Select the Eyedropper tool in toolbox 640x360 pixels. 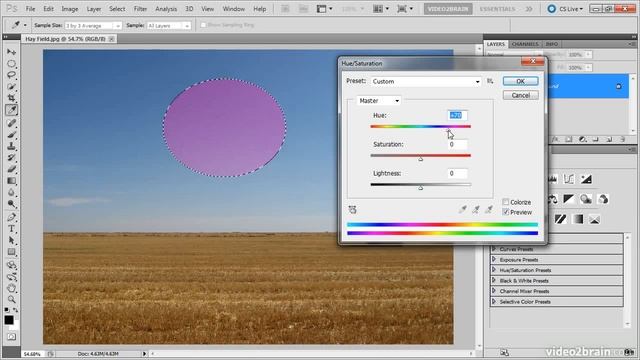pos(11,110)
